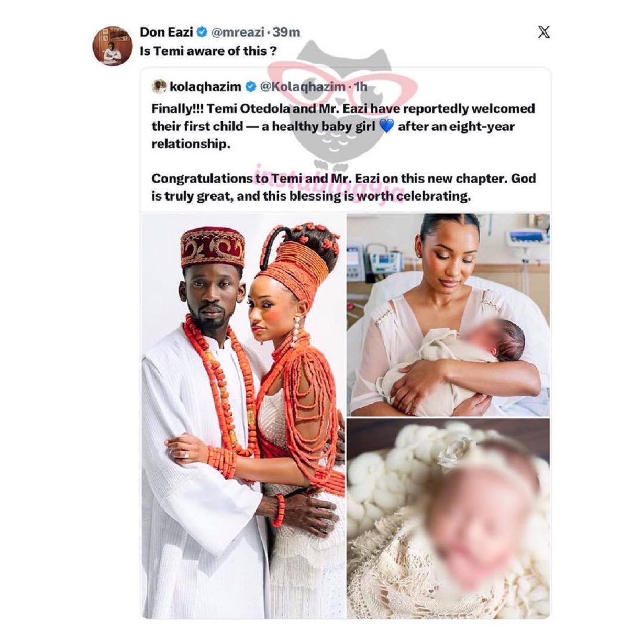This screenshot has height=644, width=644.
Task: Click the 39m timestamp
Action: pyautogui.click(x=286, y=32)
